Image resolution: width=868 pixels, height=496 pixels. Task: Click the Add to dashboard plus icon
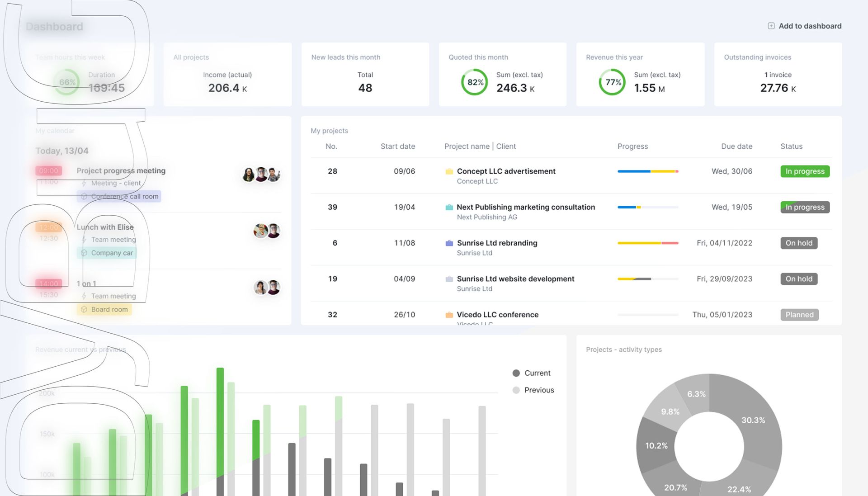pos(771,26)
